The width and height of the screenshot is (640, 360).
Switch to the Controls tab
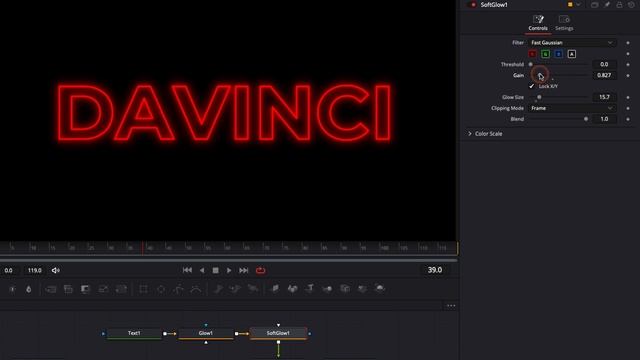[x=538, y=23]
